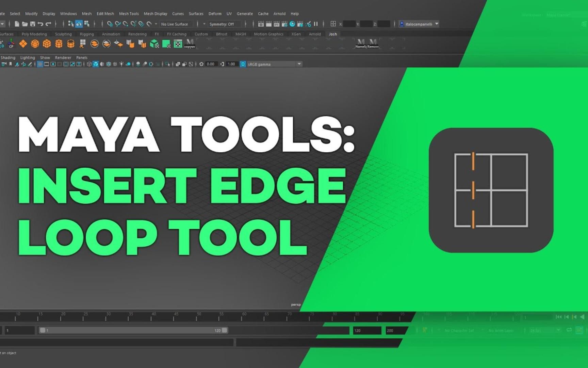Click the orange sphere shelf icon
Viewport: 588px width, 368px height.
35,44
